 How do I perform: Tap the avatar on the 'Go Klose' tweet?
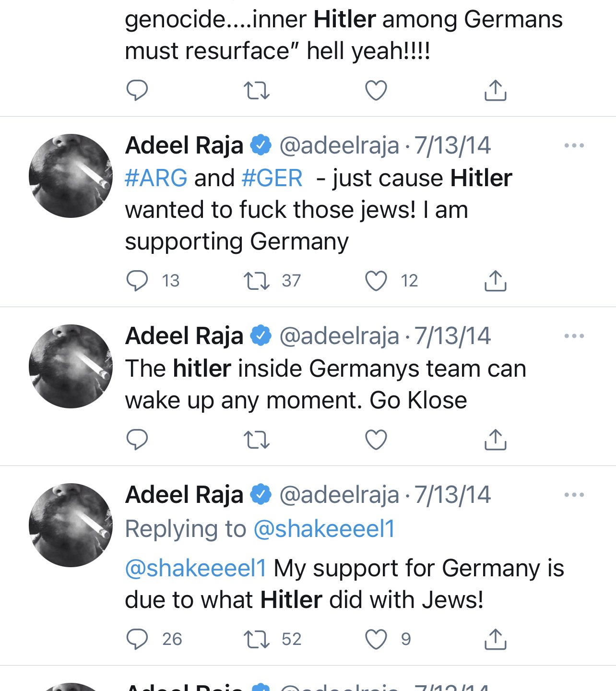click(71, 367)
